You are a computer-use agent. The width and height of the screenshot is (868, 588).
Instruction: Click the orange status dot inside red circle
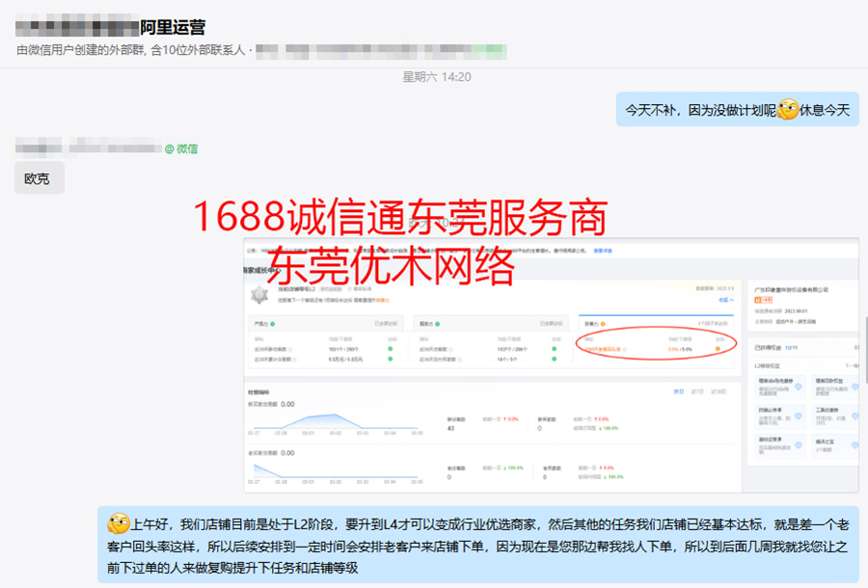718,349
